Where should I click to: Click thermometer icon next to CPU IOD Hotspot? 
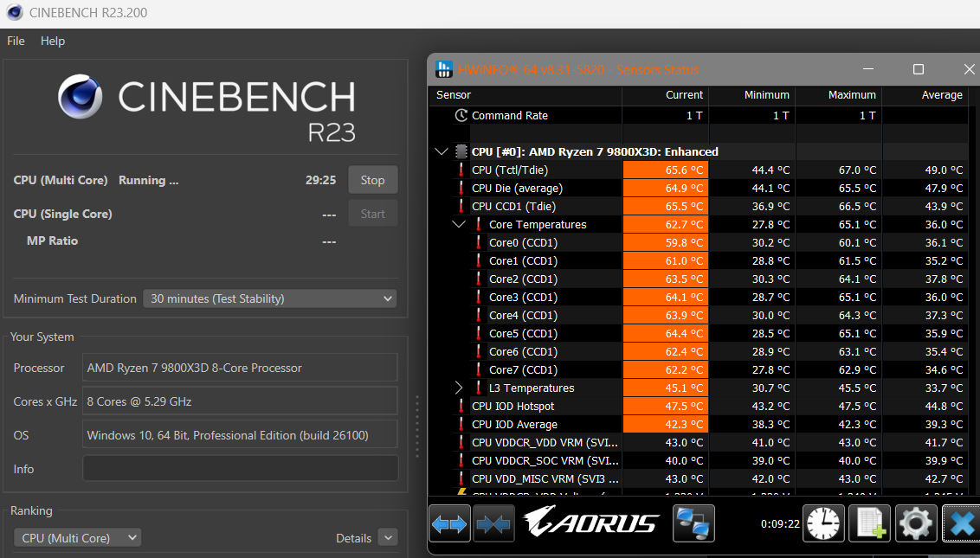tap(461, 406)
